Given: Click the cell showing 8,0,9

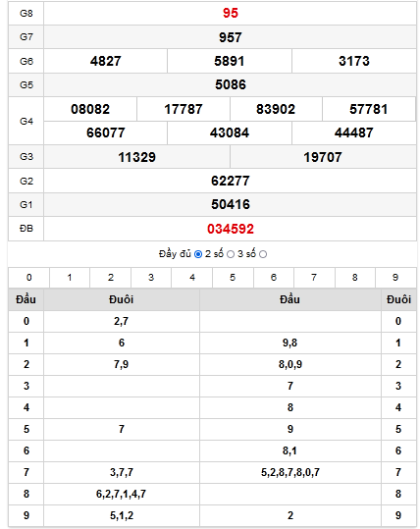Looking at the screenshot, I should [290, 364].
